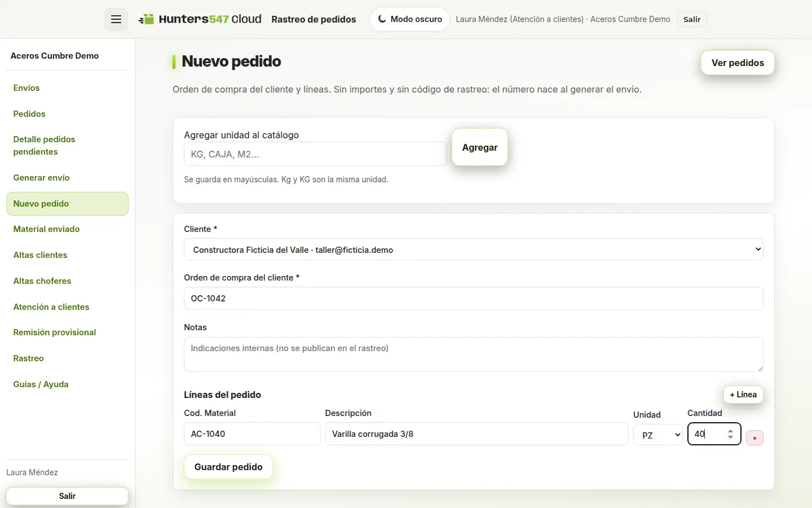Click Aceros Cumbre Demo sidebar title
The height and width of the screenshot is (508, 812).
point(55,56)
